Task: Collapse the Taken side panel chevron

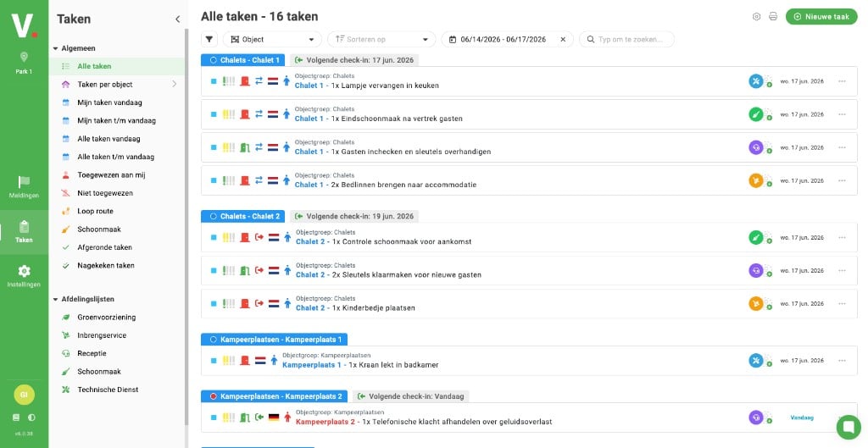Action: click(178, 19)
